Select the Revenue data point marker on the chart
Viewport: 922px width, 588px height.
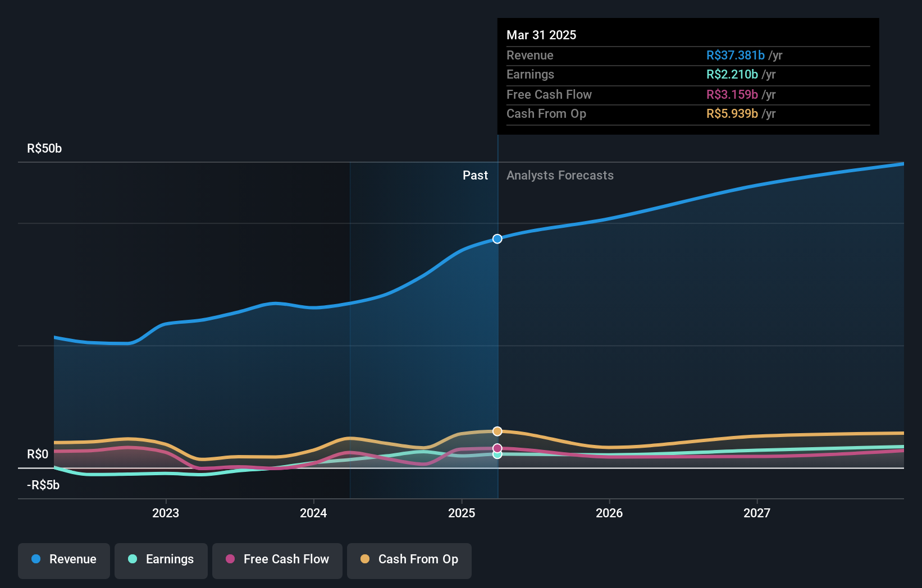496,238
